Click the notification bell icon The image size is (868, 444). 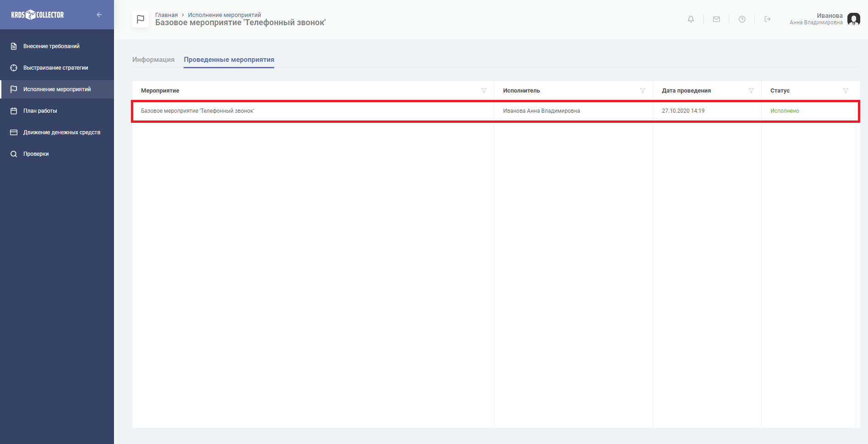tap(690, 19)
